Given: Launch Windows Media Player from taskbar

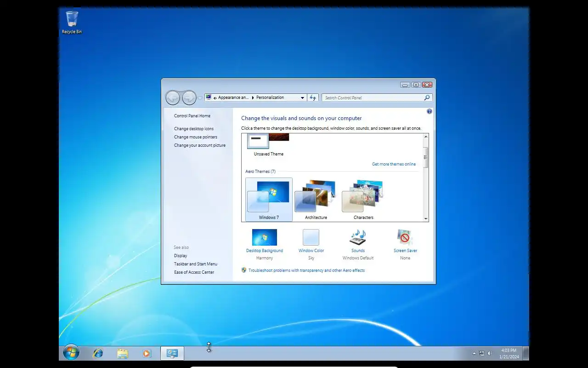Looking at the screenshot, I should (x=147, y=353).
